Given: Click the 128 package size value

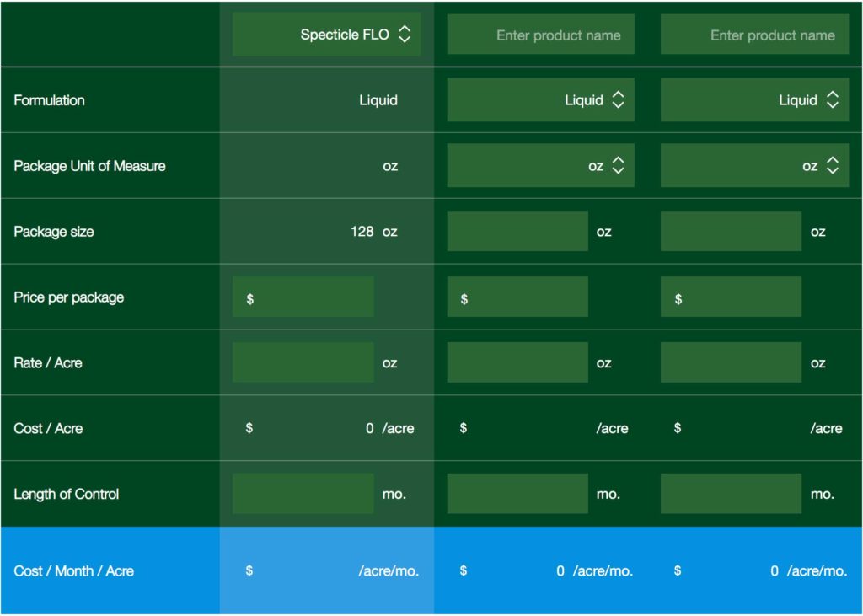Looking at the screenshot, I should point(362,231).
